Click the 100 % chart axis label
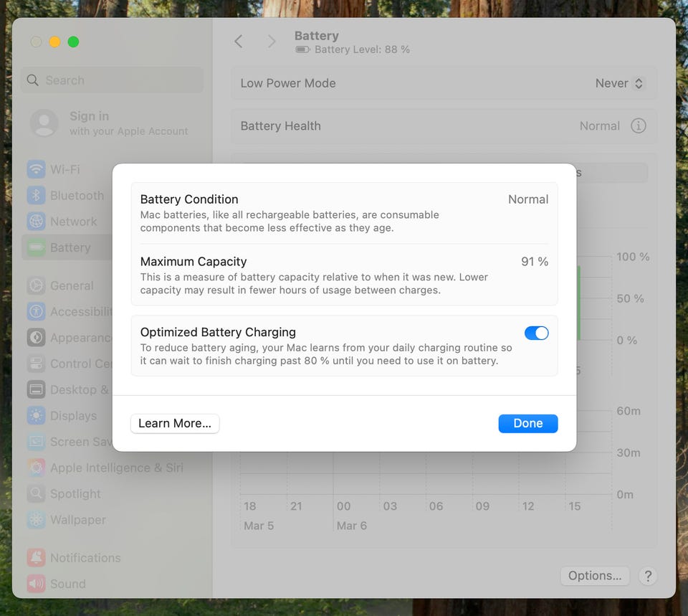The image size is (688, 616). pyautogui.click(x=633, y=257)
